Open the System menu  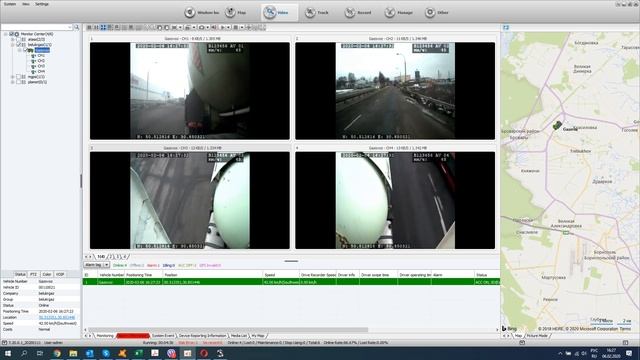(9, 4)
